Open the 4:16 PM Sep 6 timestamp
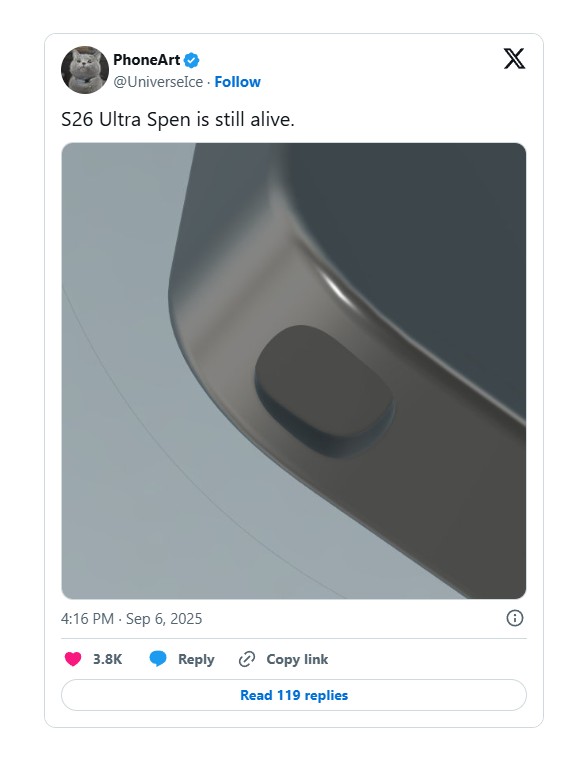The width and height of the screenshot is (585, 760). 131,619
